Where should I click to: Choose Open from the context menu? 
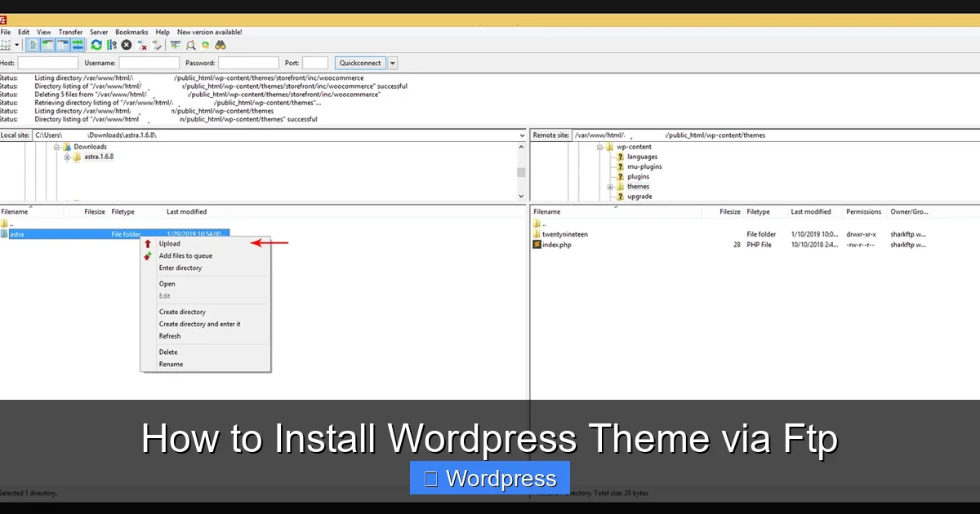[x=205, y=284]
